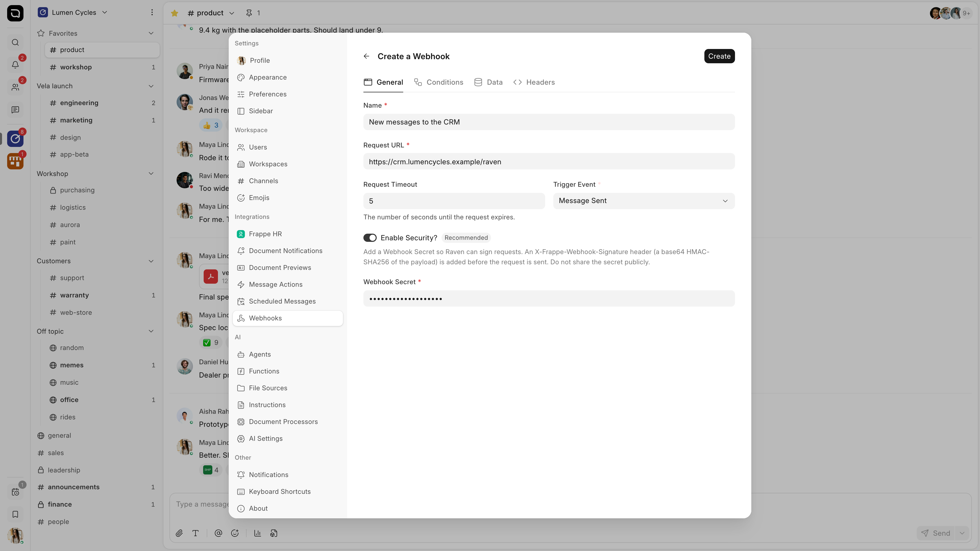Click the star favorite icon for product channel

coord(175,13)
